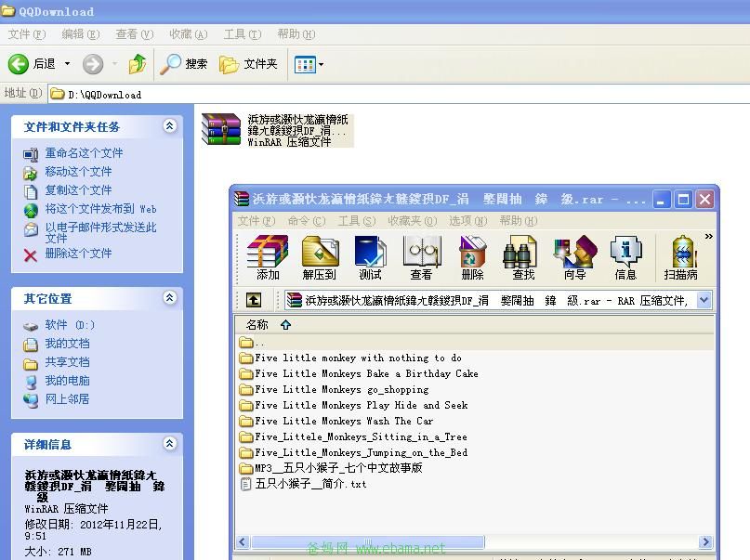Select 'MP3__五只小猴子_七个中文故事版' folder
750x560 pixels.
[x=331, y=468]
